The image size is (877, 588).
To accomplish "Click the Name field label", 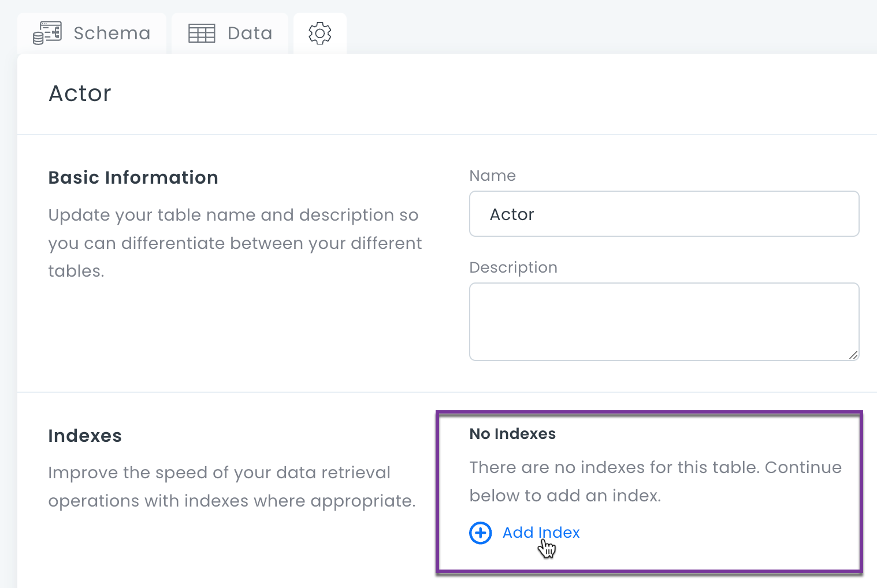I will (x=492, y=176).
